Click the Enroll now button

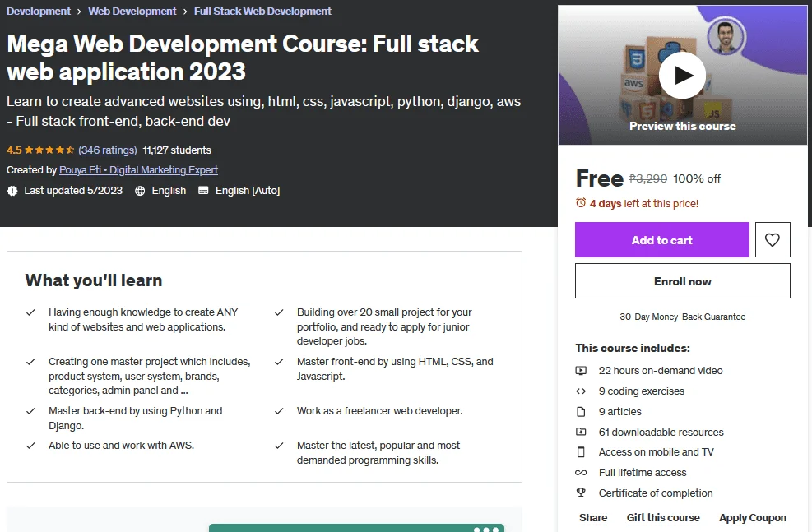(683, 281)
